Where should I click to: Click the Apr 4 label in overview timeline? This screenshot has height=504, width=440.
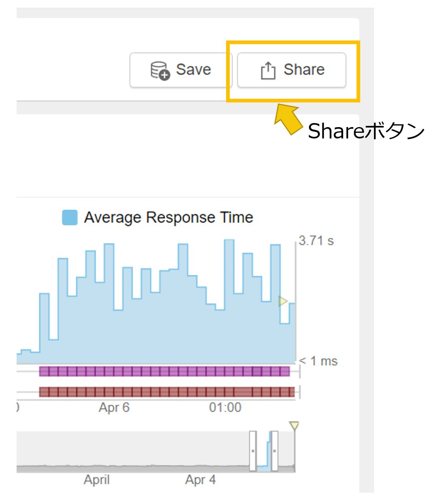201,480
